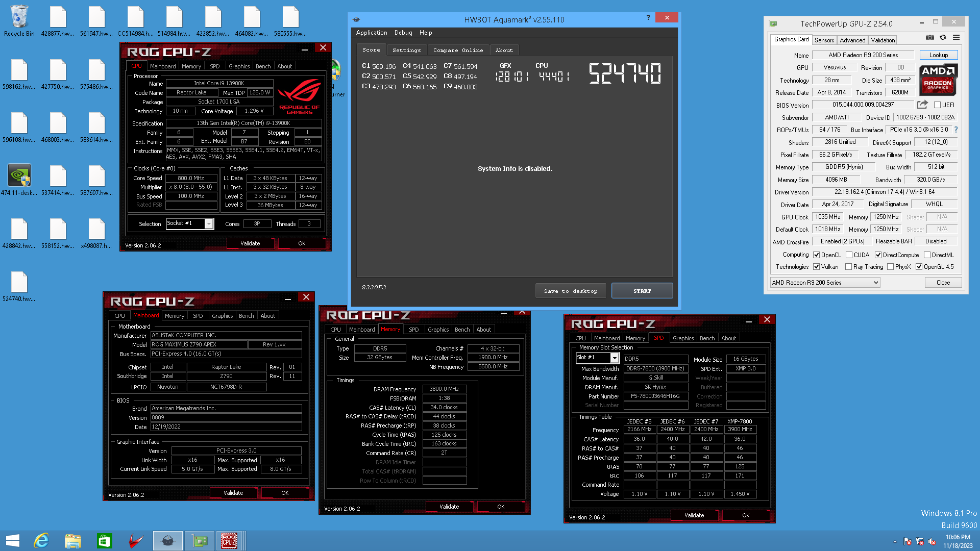Click Validate in the CPU tab CPU-Z window
Image resolution: width=980 pixels, height=551 pixels.
[x=250, y=243]
